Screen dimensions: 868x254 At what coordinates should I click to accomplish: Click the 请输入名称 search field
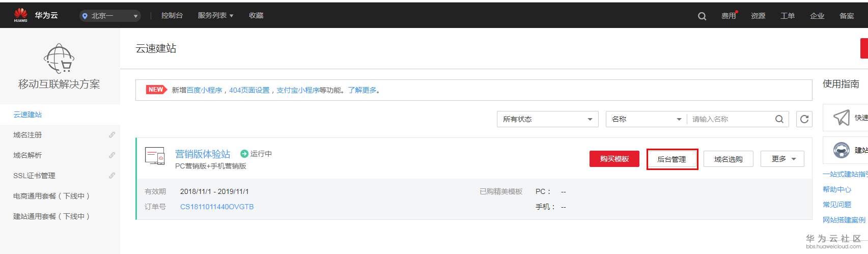(x=730, y=119)
